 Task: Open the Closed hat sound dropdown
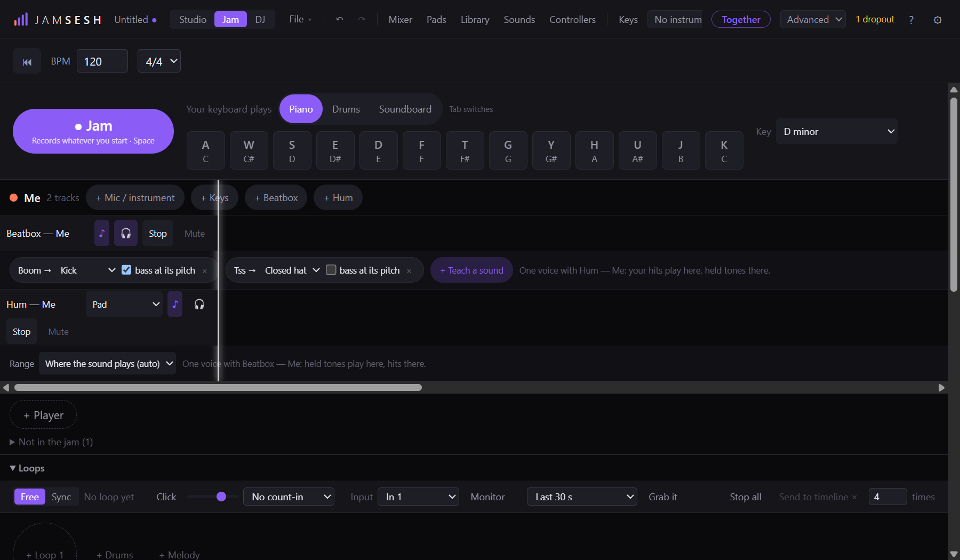[x=292, y=270]
